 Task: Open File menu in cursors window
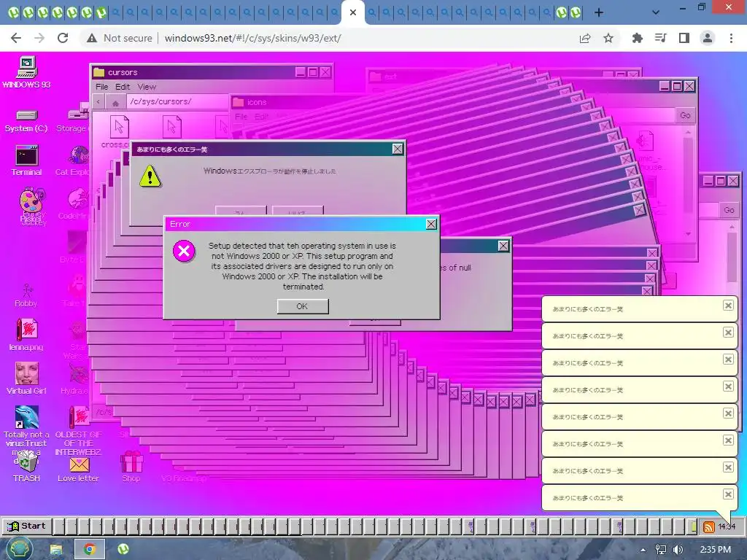coord(101,87)
